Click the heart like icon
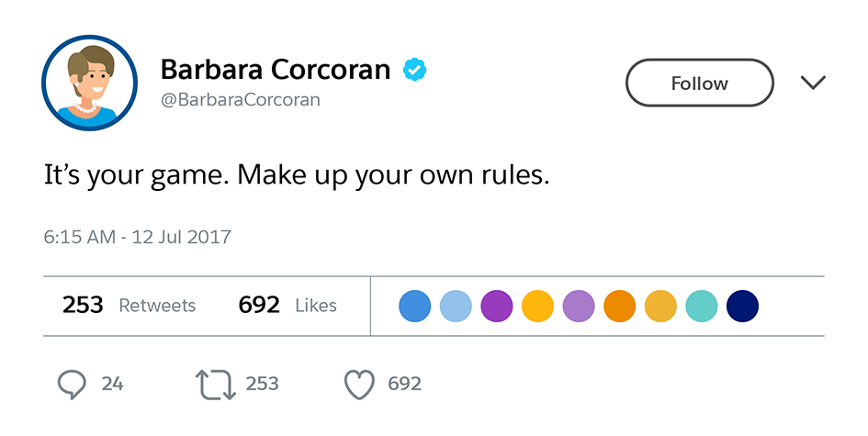Screen dimensions: 868x436 tap(359, 384)
